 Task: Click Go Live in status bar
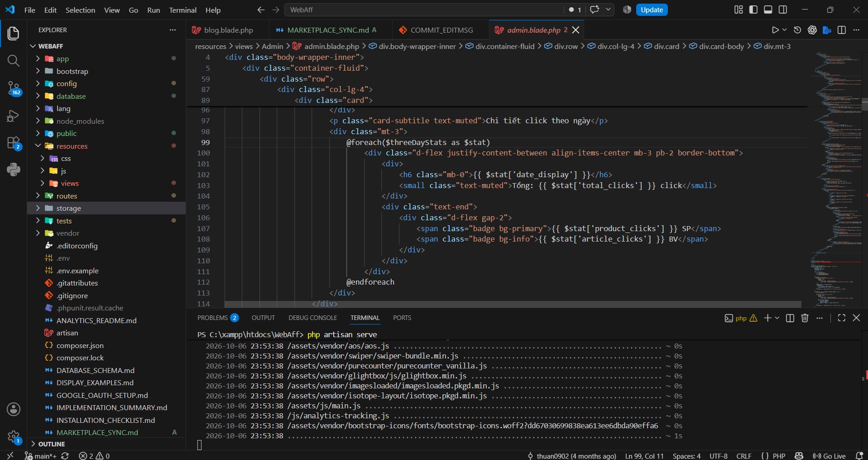pos(829,456)
